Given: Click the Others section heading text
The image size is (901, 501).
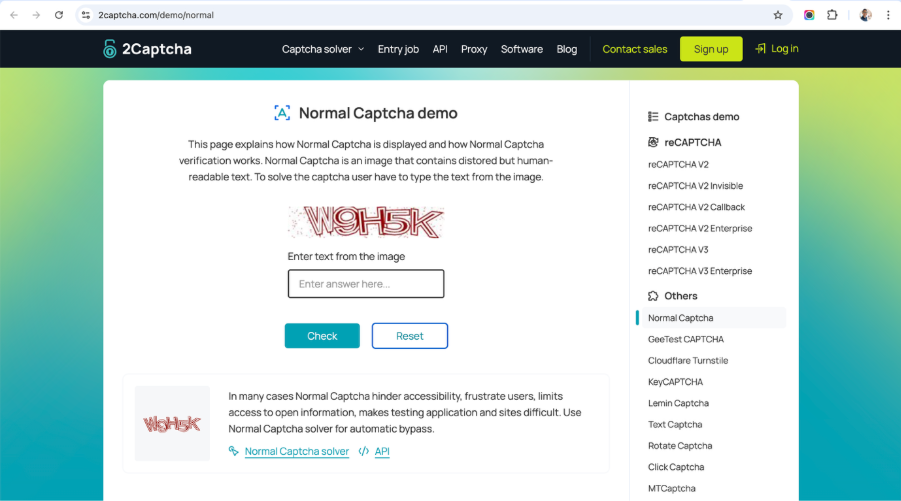Looking at the screenshot, I should (x=681, y=296).
